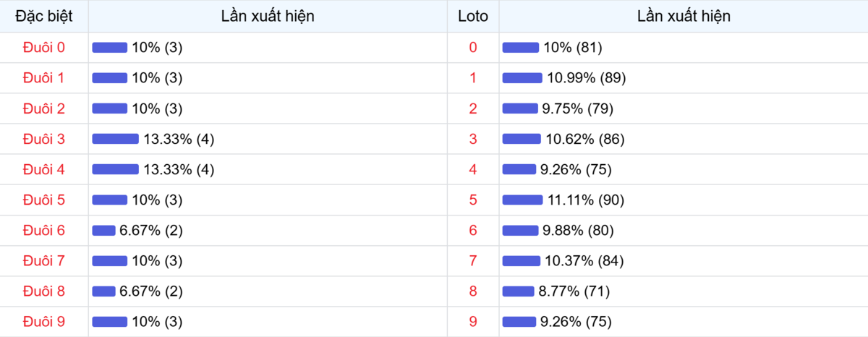Screen dimensions: 868x337
Task: Click the left Lần xuất hiện header
Action: pyautogui.click(x=268, y=16)
